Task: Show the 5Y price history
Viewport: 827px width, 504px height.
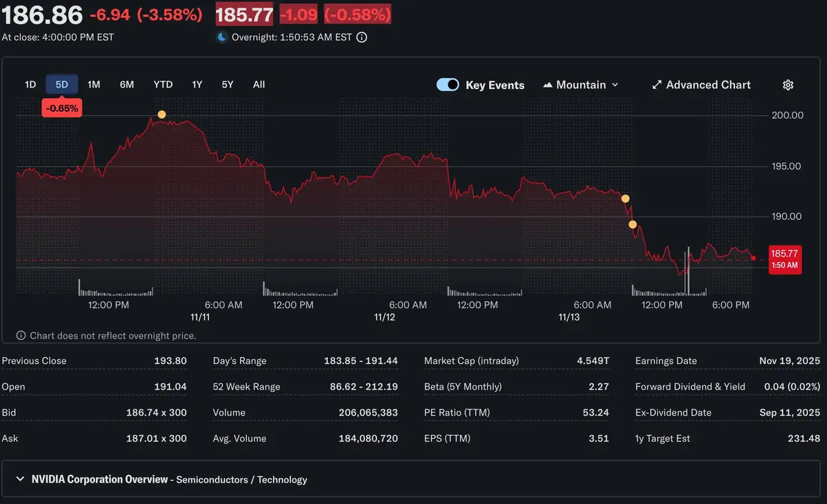Action: click(x=228, y=84)
